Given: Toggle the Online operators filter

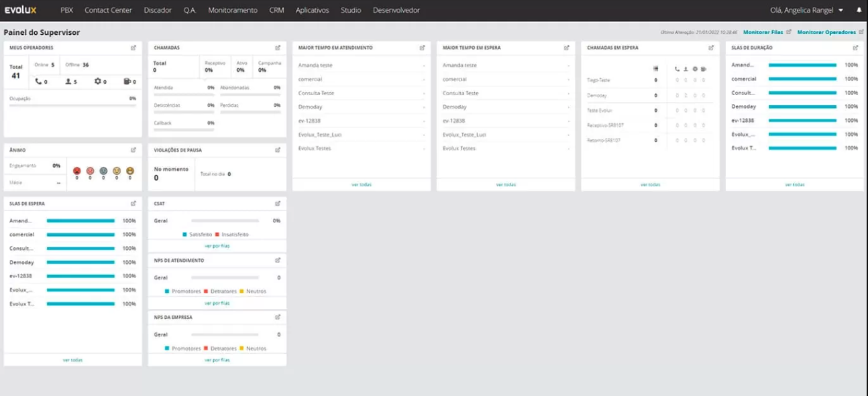Looking at the screenshot, I should click(x=43, y=65).
